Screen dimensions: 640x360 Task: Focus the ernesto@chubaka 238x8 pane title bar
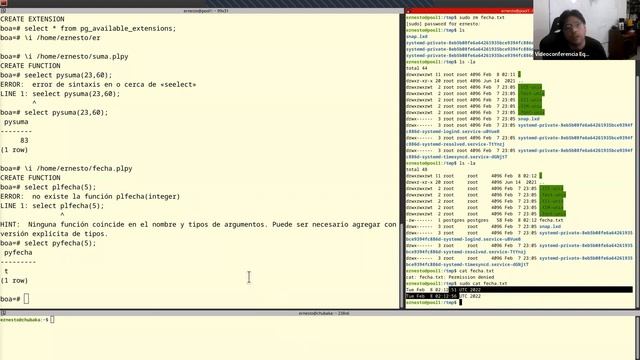click(320, 313)
